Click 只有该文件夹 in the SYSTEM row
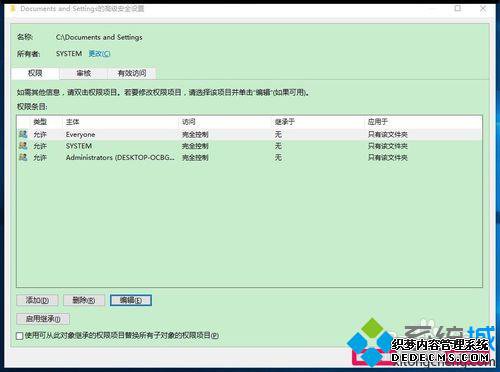The width and height of the screenshot is (500, 372). pos(388,146)
